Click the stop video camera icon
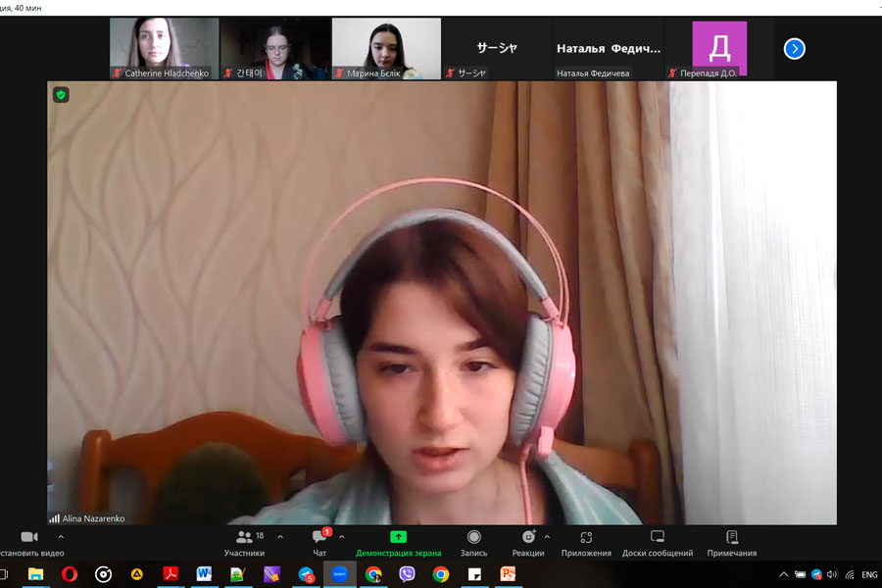This screenshot has height=588, width=882. pyautogui.click(x=29, y=537)
